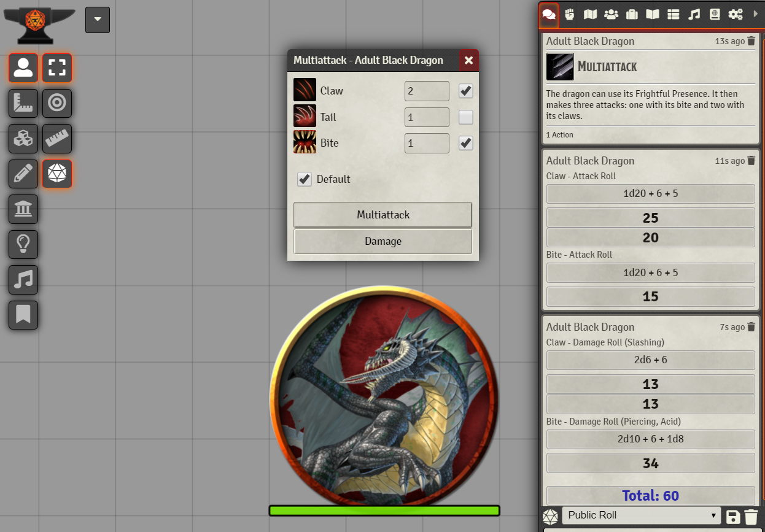765x532 pixels.
Task: Switch to the Combat Tracker fist tab
Action: pyautogui.click(x=570, y=14)
